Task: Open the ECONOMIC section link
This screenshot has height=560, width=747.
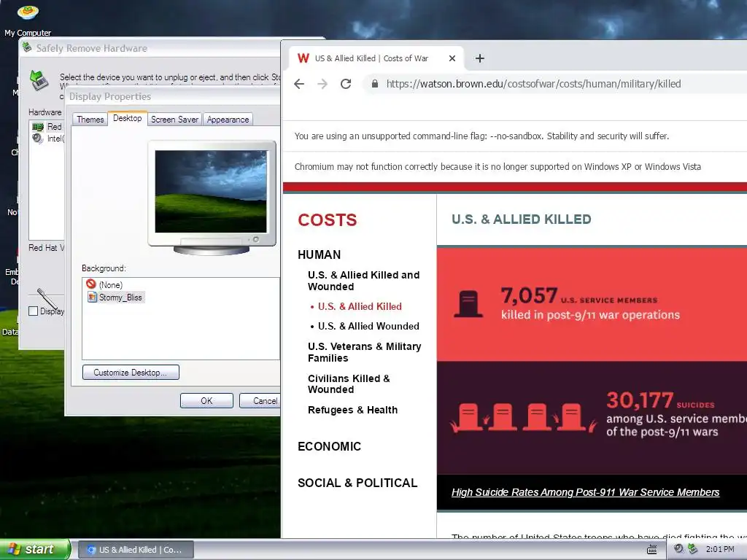Action: point(329,447)
